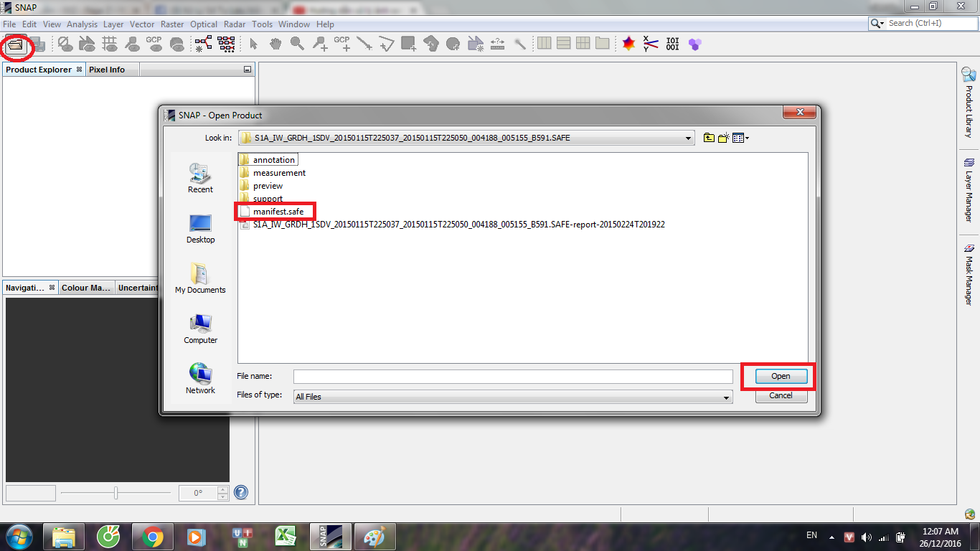Select the SAFE-report file in list
The image size is (980, 551).
[x=453, y=225]
